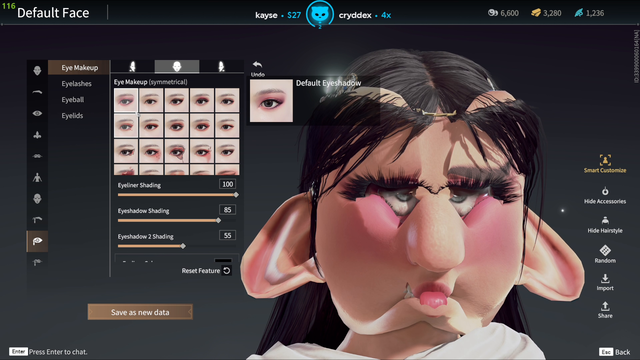Open the Eyelashes submenu
This screenshot has width=640, height=360.
click(x=76, y=84)
